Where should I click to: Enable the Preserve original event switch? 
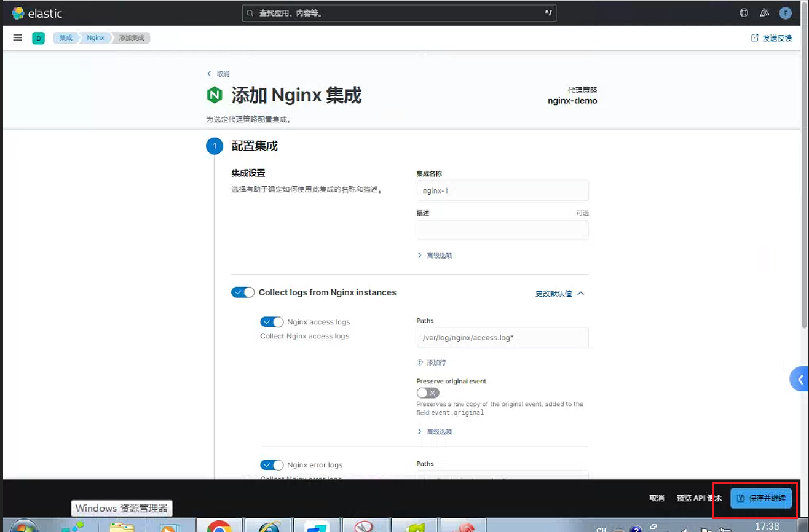click(x=428, y=393)
